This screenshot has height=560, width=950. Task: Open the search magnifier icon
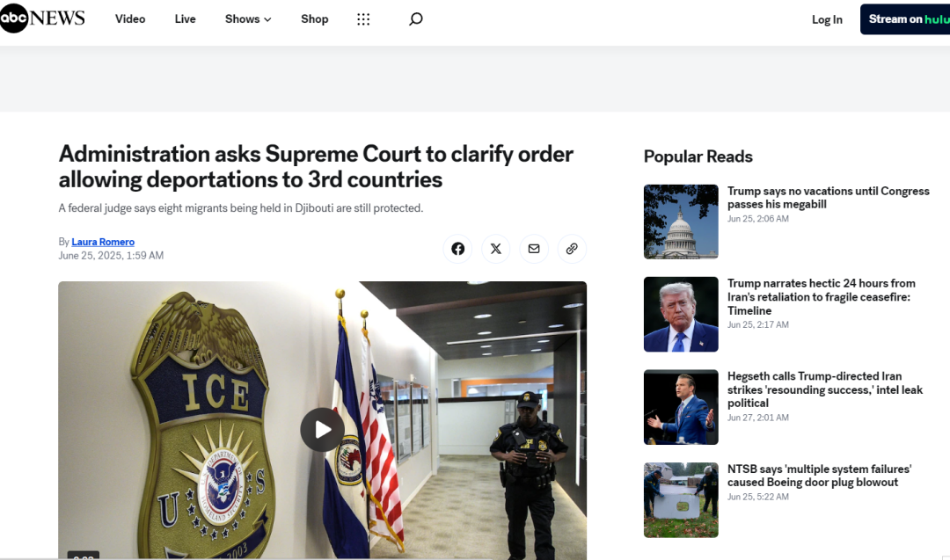(415, 18)
